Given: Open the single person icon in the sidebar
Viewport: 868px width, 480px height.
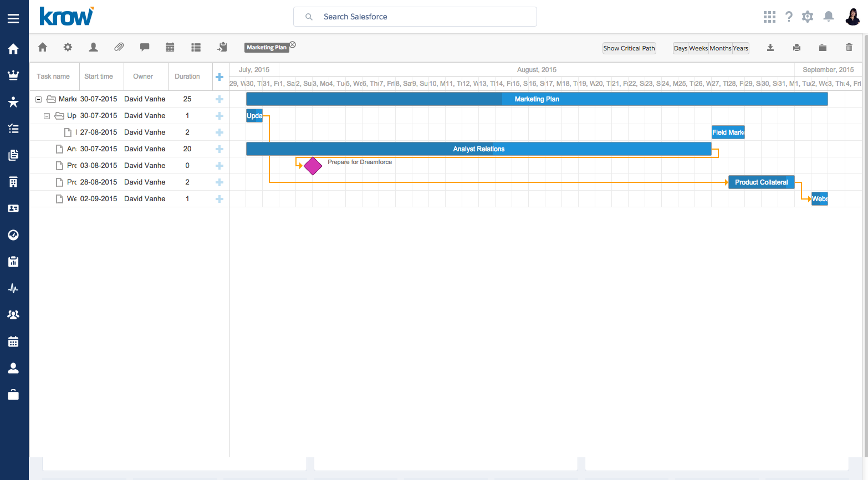Looking at the screenshot, I should 13,368.
